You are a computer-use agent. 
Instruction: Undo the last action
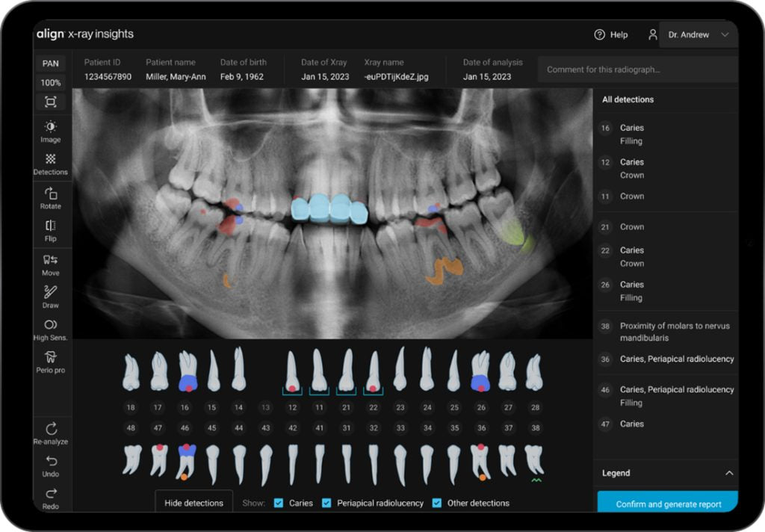[x=50, y=468]
